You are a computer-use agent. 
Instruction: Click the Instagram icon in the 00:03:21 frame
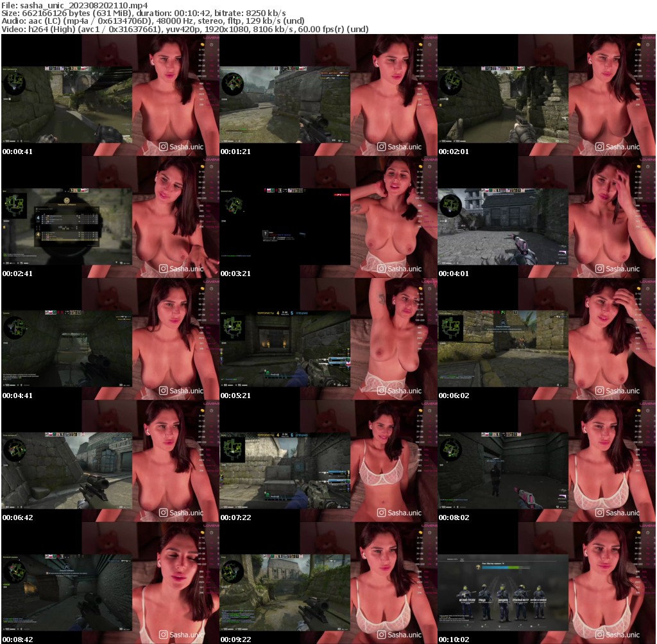(382, 269)
